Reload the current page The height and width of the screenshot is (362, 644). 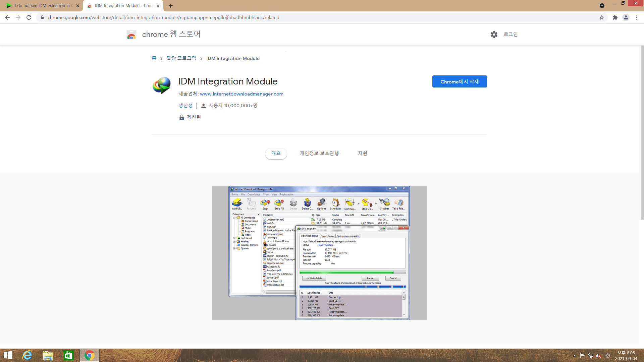coord(29,17)
